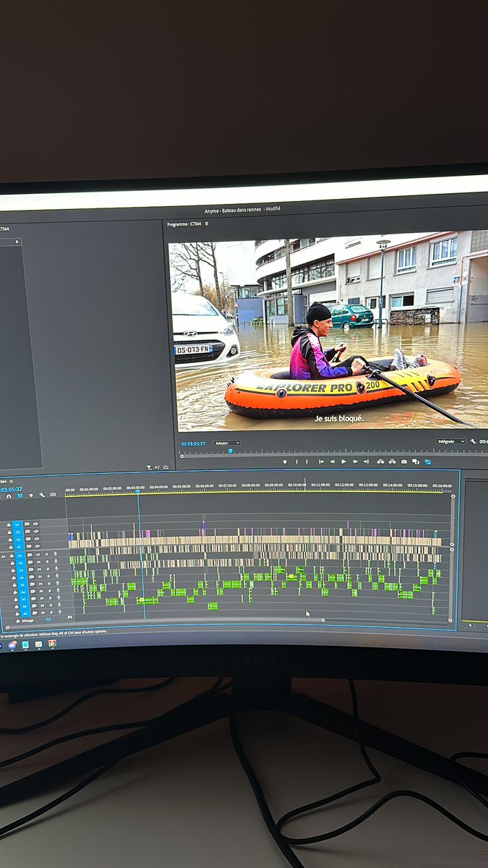
Task: Lock audio track A8
Action: 17,607
